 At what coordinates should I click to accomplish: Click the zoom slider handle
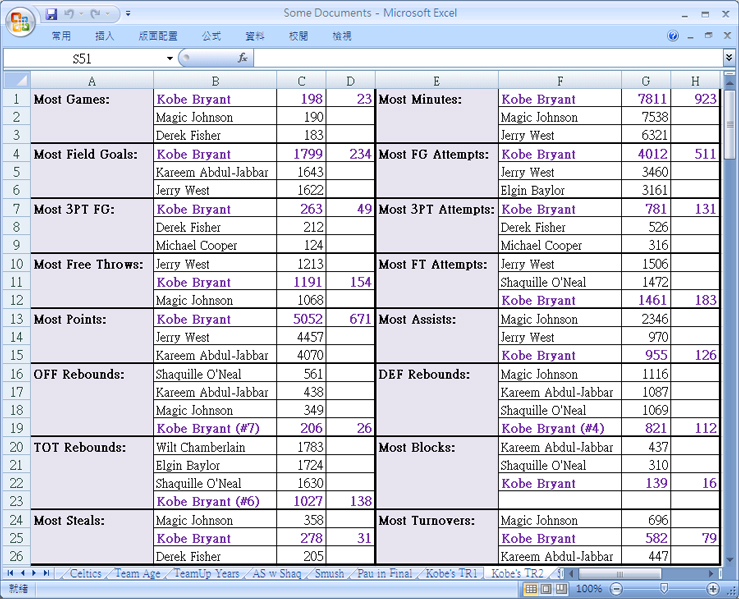(664, 589)
